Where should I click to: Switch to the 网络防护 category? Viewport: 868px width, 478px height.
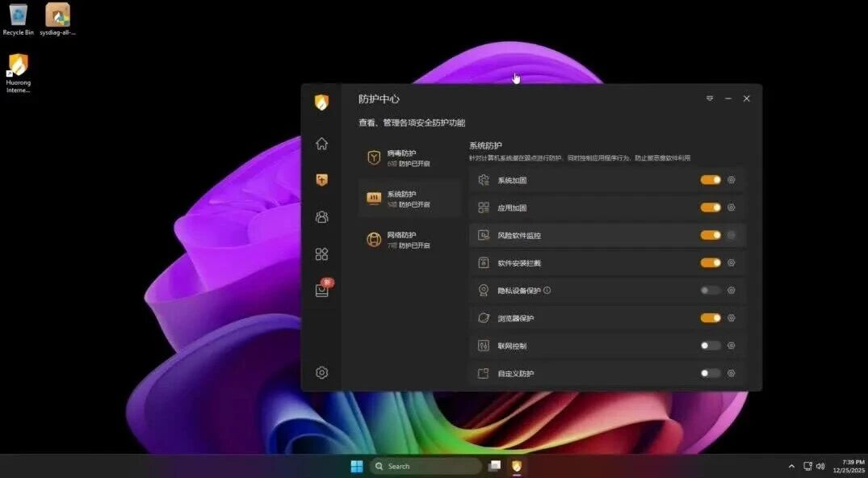tap(409, 240)
